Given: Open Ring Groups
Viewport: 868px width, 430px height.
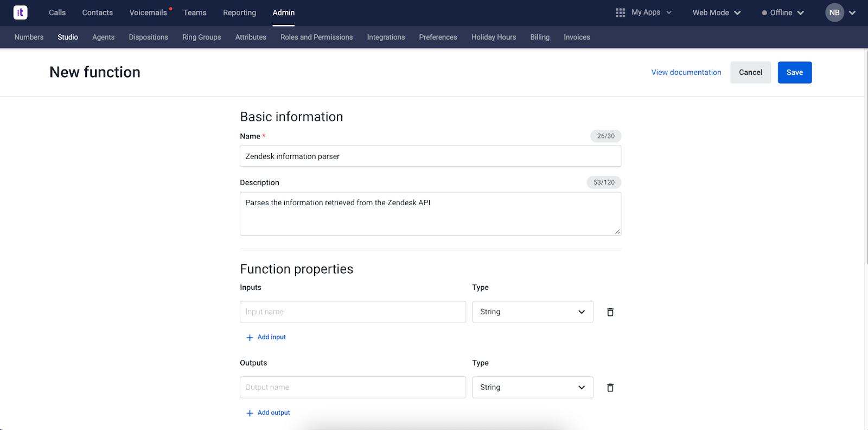Looking at the screenshot, I should tap(202, 37).
